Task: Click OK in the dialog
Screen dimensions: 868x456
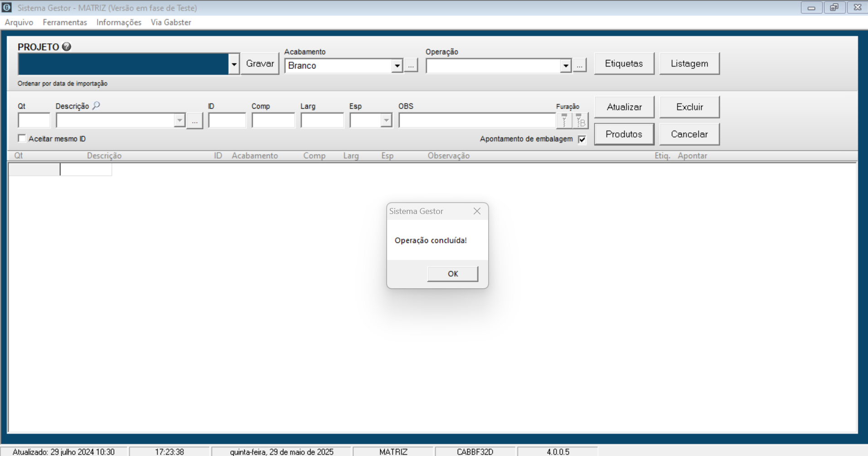Action: point(453,274)
